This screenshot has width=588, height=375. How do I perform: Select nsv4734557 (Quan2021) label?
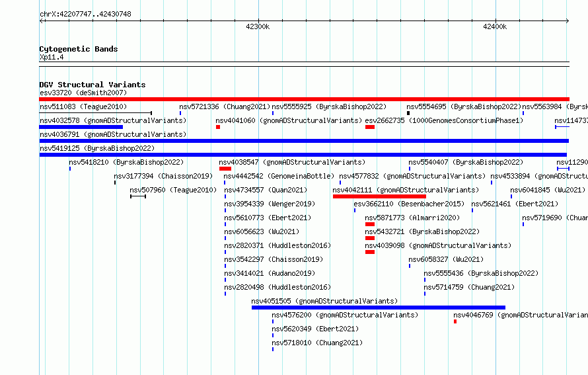(x=266, y=190)
